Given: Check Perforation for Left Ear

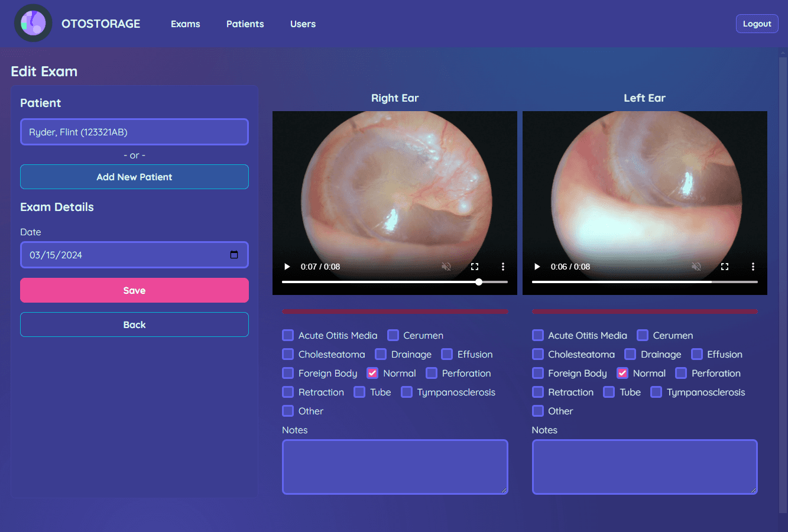Looking at the screenshot, I should tap(681, 373).
